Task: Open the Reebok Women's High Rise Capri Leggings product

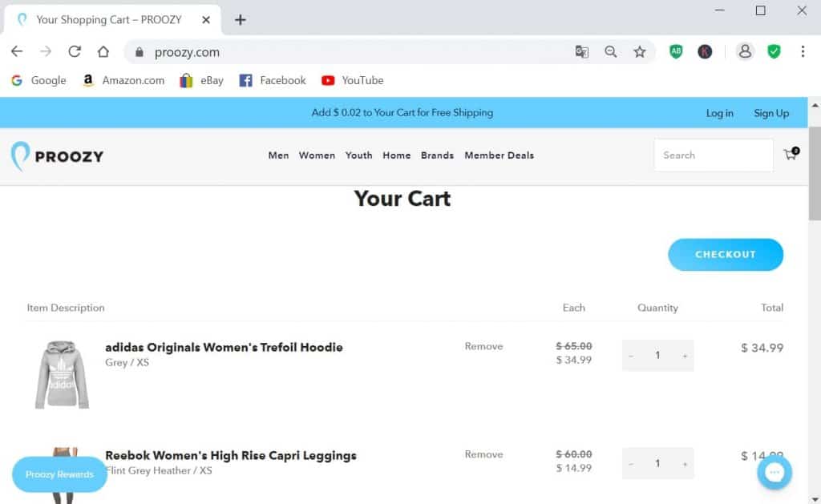Action: 231,456
